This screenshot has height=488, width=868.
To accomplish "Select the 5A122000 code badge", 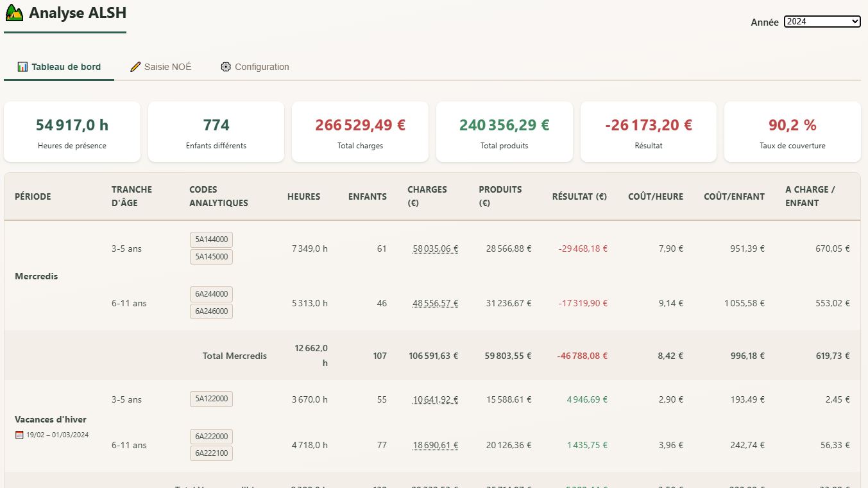I will tap(211, 399).
